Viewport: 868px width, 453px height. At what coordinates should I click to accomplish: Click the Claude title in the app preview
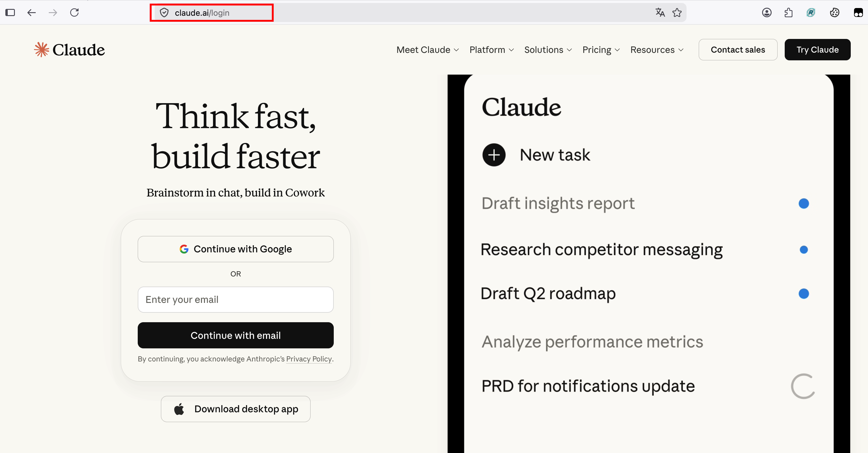(521, 107)
